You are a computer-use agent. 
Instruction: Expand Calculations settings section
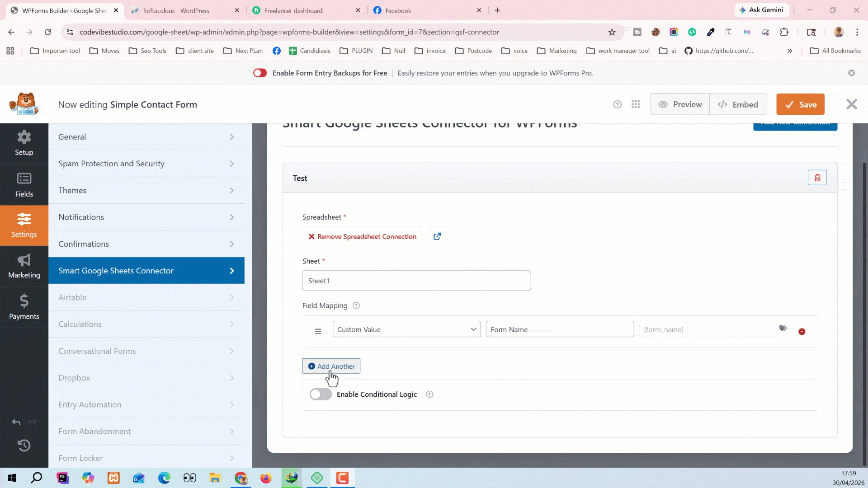146,324
